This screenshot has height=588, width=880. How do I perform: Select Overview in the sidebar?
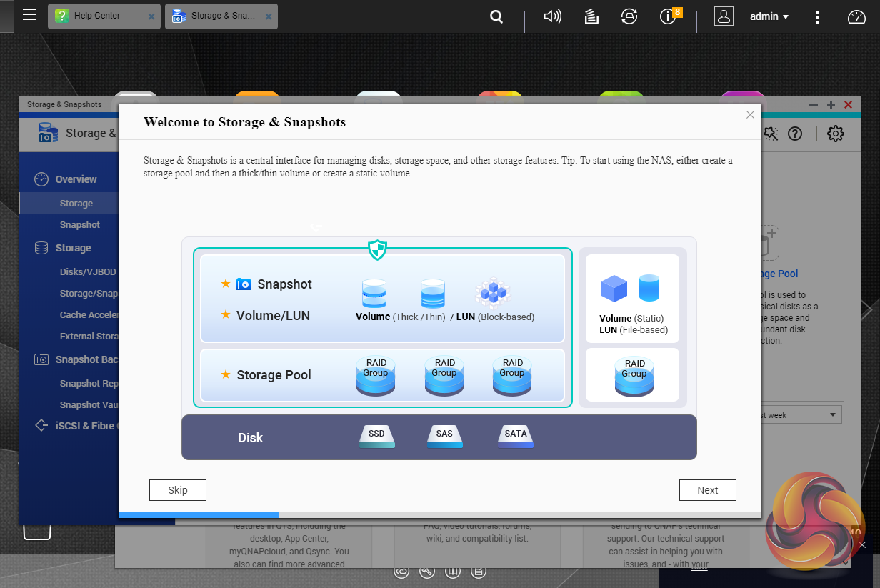pyautogui.click(x=76, y=179)
